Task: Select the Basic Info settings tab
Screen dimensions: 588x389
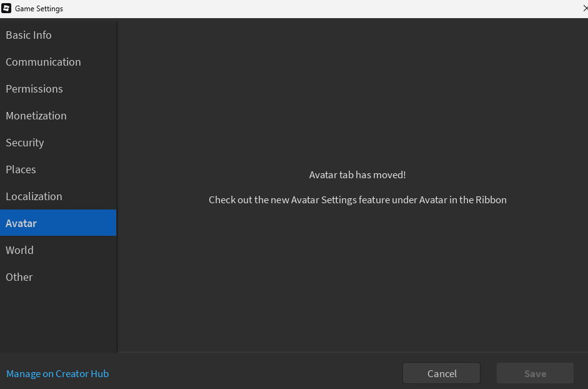Action: pos(29,35)
